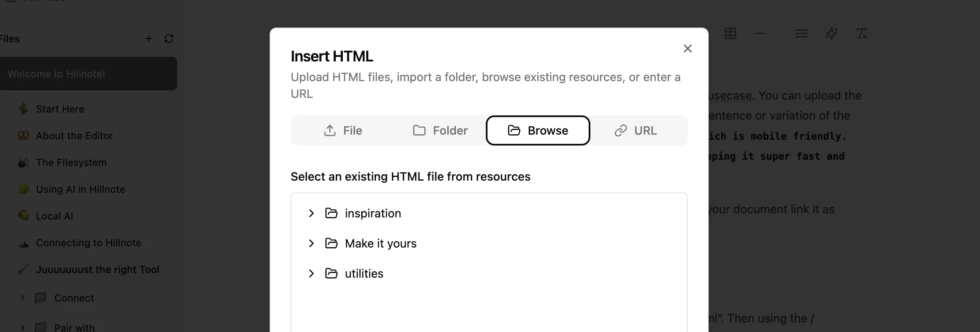
Task: Open Using AI in Hillnote page
Action: (x=80, y=189)
